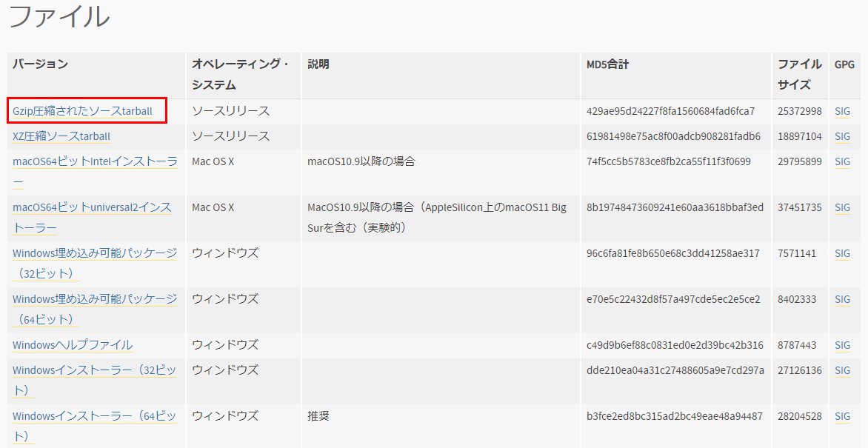
Task: Select MD5 e70e5c22432d8f57a497cde5ec2e5ce2
Action: click(x=674, y=300)
